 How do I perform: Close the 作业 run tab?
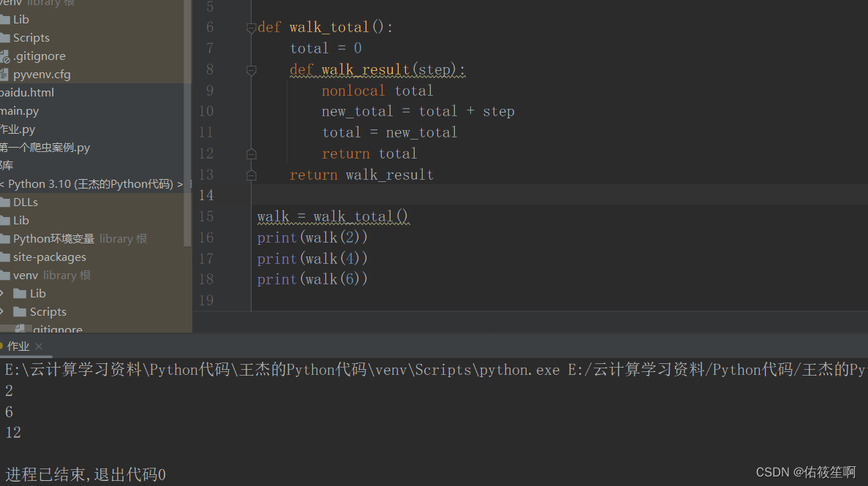pos(39,346)
